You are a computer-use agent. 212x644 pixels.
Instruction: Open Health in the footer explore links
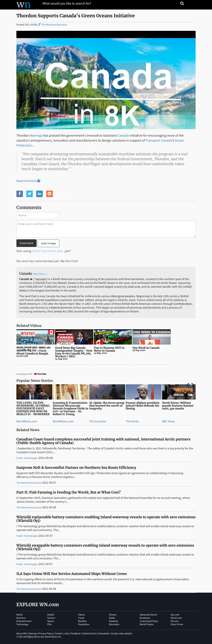[x=51, y=615]
